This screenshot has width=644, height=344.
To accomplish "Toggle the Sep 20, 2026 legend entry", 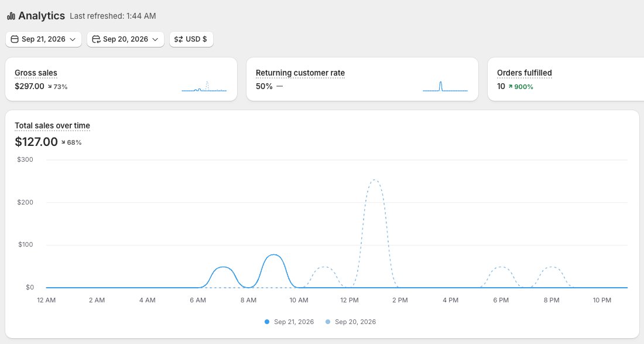I will (x=351, y=322).
